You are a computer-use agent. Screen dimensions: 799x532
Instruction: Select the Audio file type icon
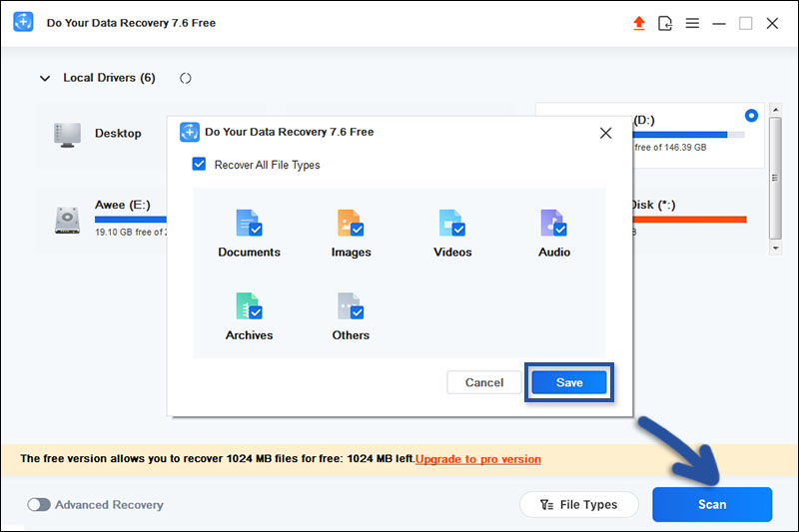(x=554, y=224)
